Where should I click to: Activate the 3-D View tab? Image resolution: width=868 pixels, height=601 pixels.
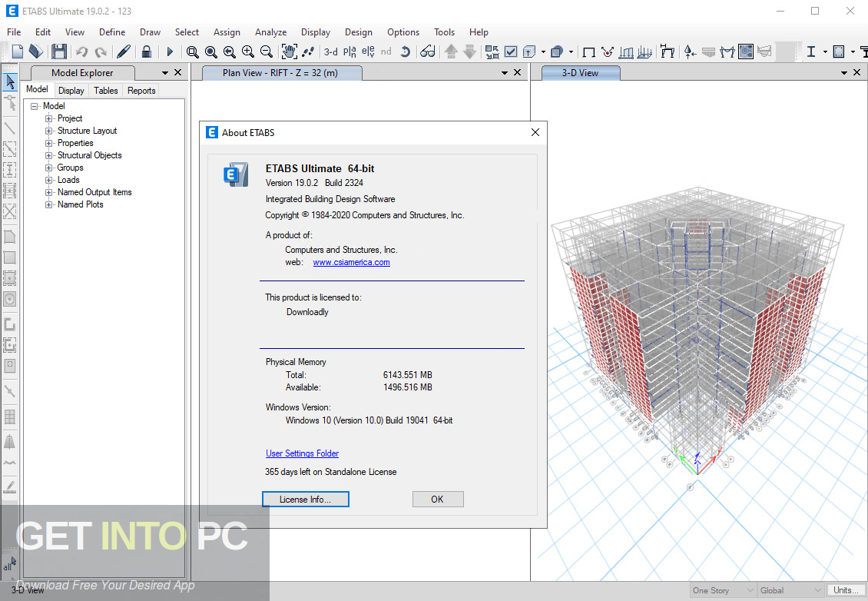pos(580,72)
